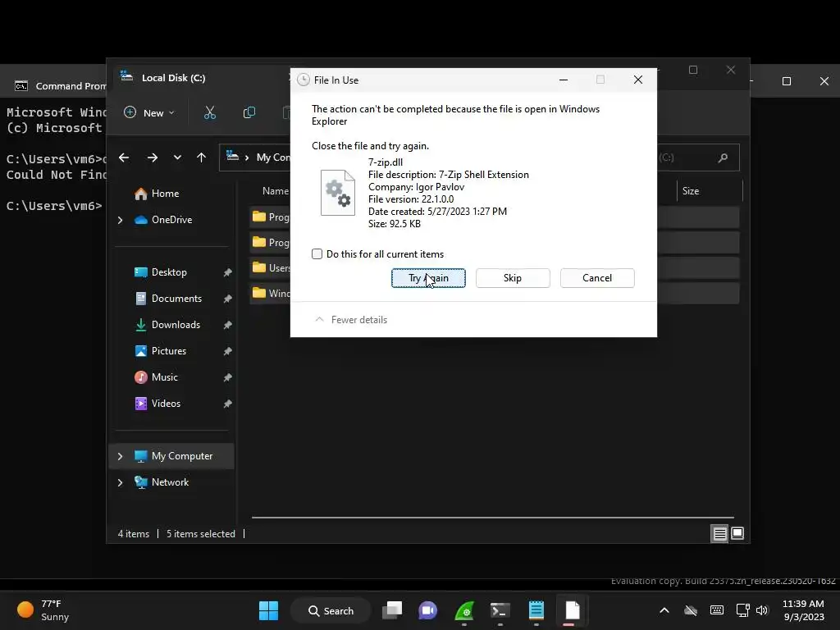Screen dimensions: 840x630
Task: Open the Notepad taskbar icon
Action: (536, 610)
